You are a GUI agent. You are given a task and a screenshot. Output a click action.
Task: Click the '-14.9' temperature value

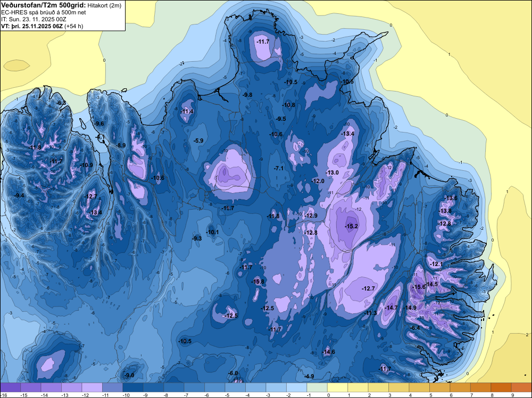click(410, 308)
